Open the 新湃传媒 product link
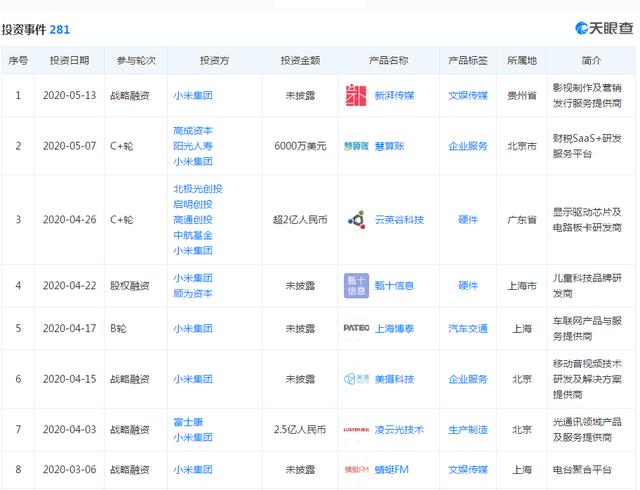The width and height of the screenshot is (640, 490). click(x=394, y=96)
